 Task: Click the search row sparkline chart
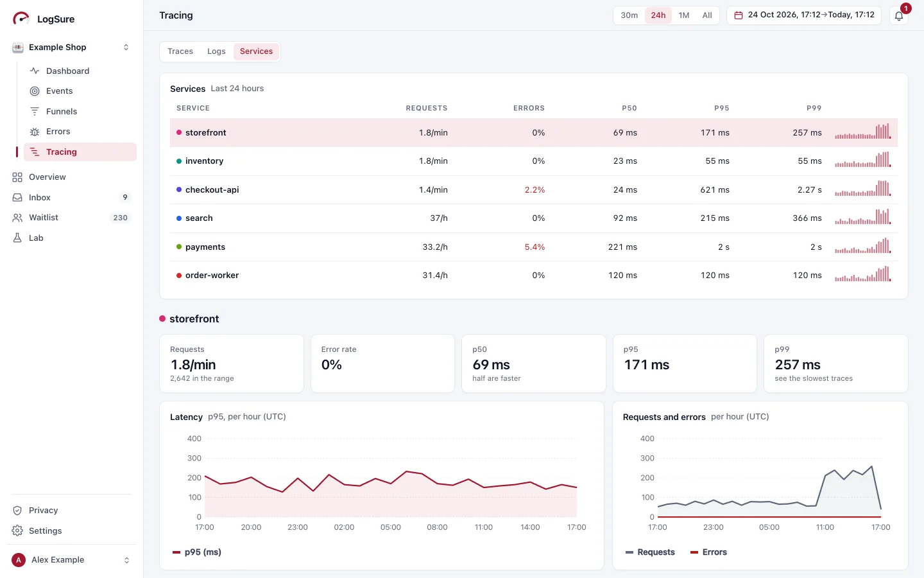point(863,217)
